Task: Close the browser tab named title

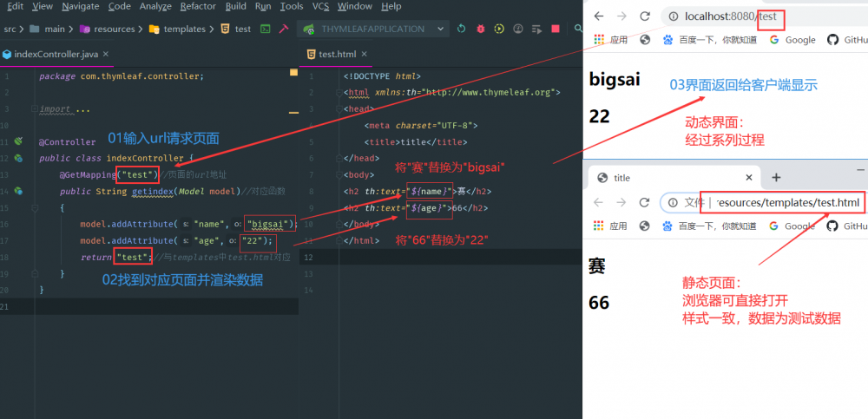Action: 749,178
